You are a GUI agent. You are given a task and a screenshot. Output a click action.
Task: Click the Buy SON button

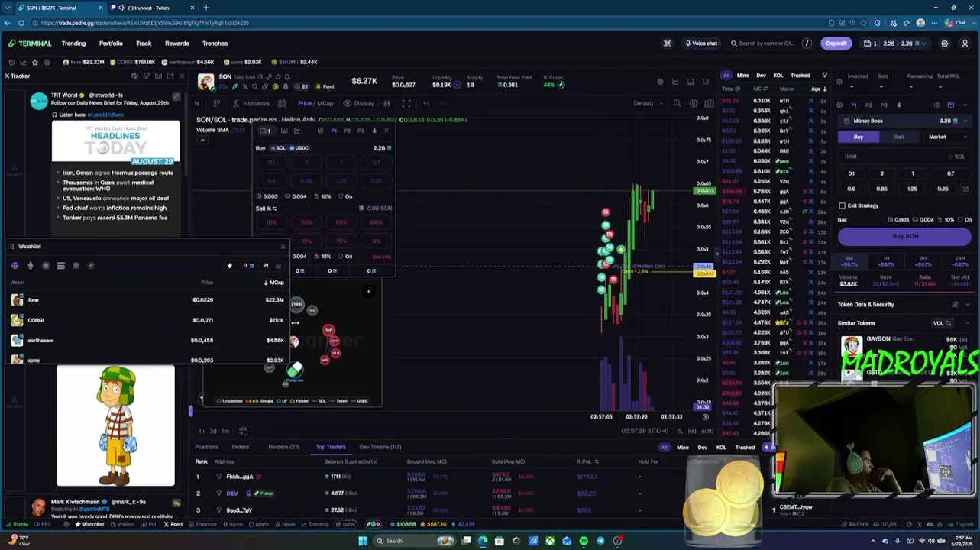pyautogui.click(x=905, y=236)
